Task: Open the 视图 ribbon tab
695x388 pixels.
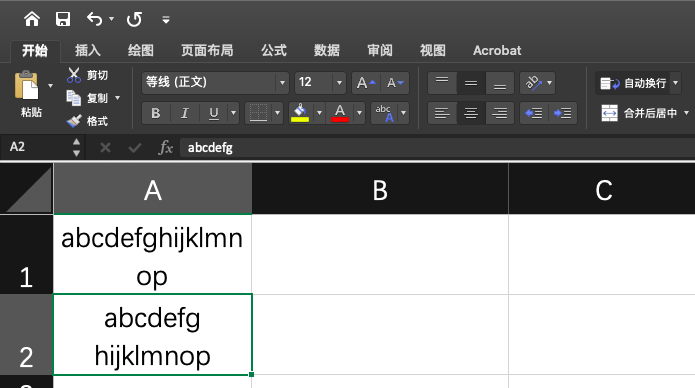Action: 433,51
